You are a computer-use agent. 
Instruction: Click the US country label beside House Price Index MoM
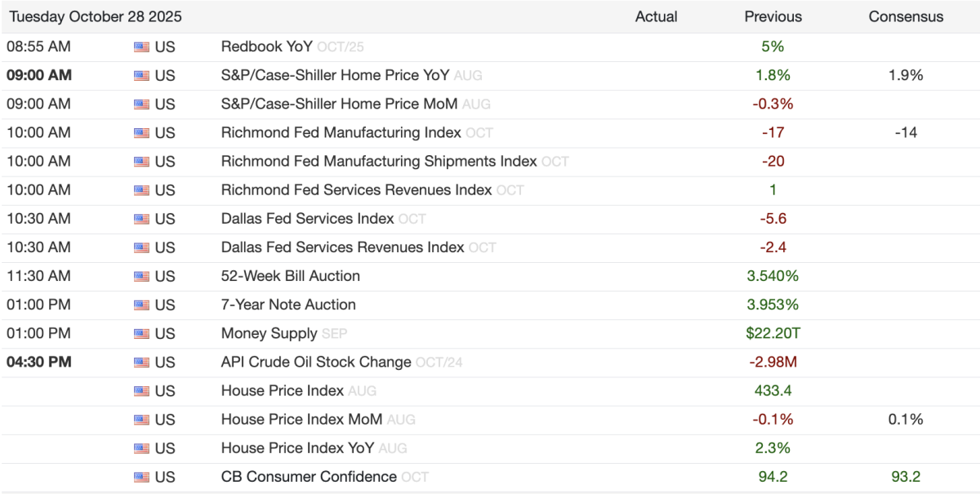165,420
